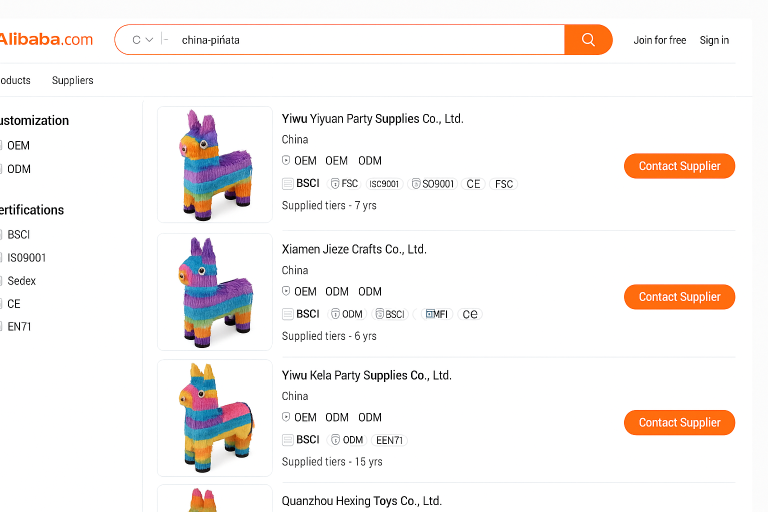
Task: Switch to the Suppliers tab
Action: tap(72, 80)
